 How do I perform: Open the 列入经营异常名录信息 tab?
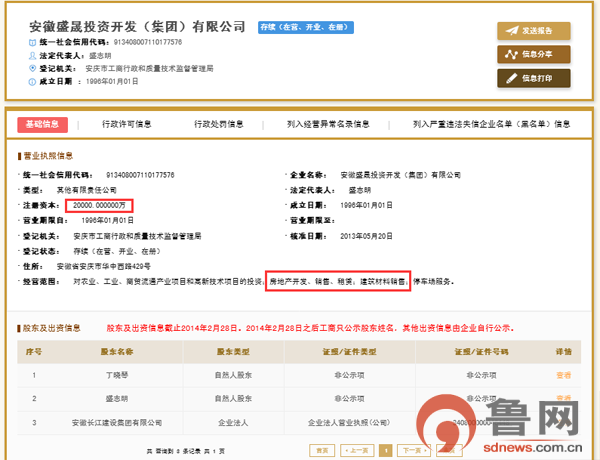(x=326, y=125)
